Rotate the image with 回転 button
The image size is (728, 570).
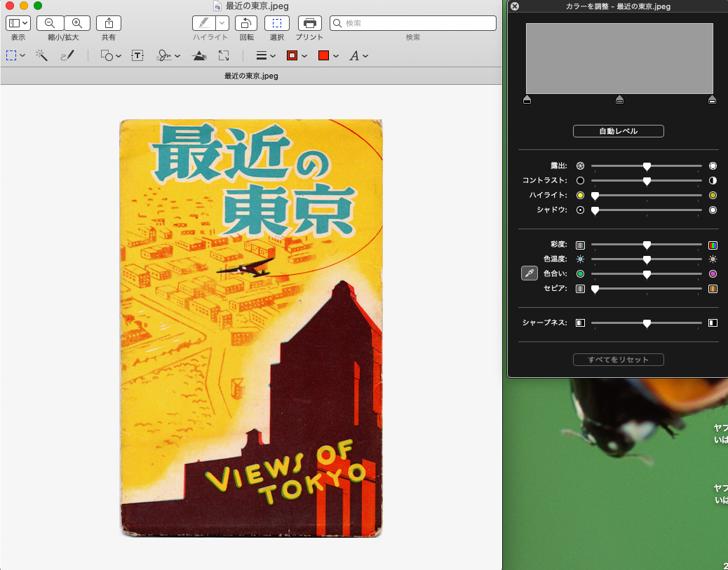coord(246,23)
